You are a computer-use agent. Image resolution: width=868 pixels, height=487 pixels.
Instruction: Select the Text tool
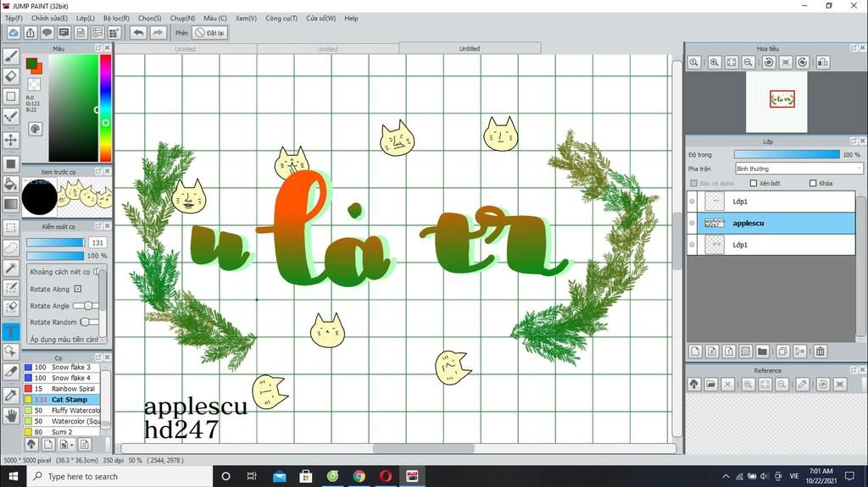(11, 331)
